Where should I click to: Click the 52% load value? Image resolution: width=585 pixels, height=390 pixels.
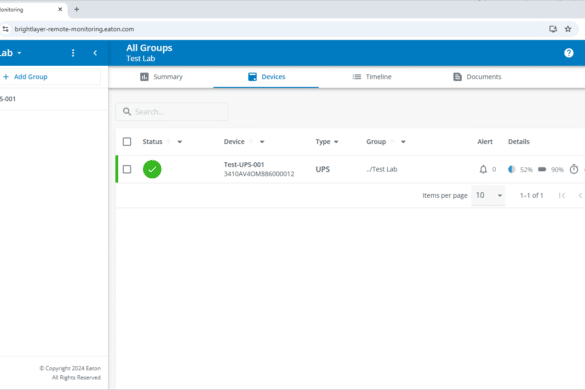coord(526,170)
